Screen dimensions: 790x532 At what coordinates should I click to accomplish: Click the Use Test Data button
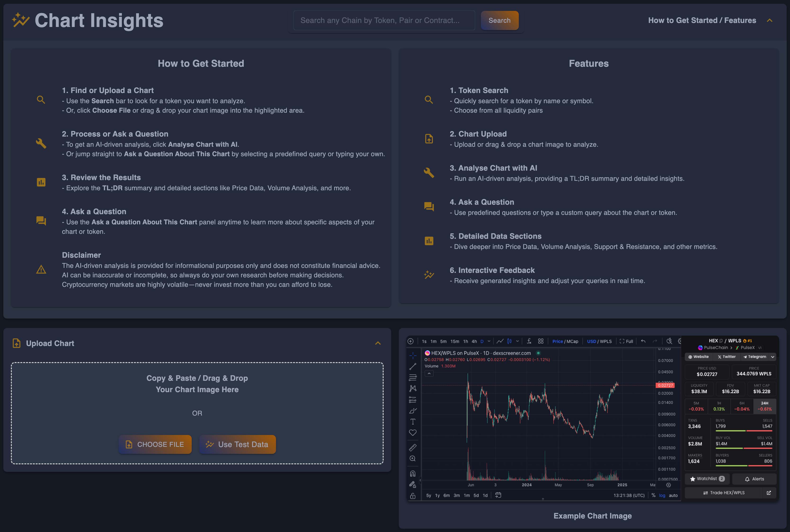point(237,444)
